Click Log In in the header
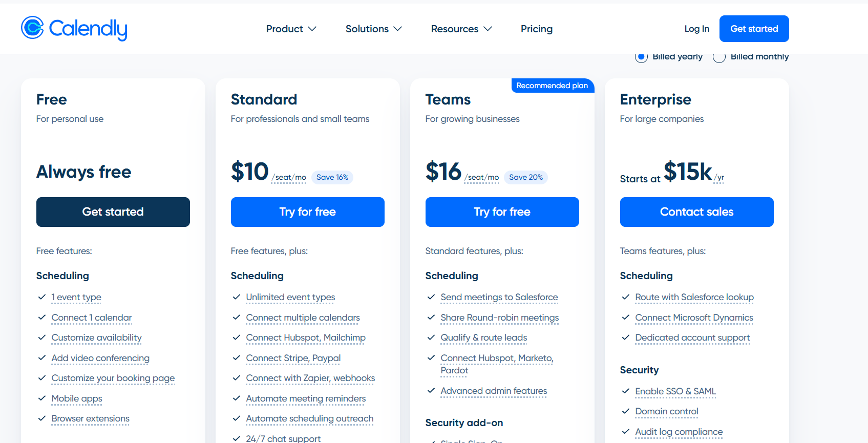Screen dimensions: 868x443 (696, 29)
